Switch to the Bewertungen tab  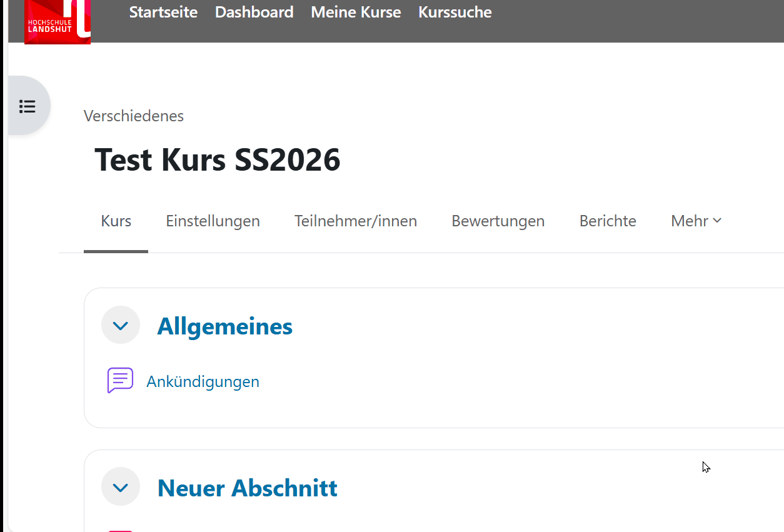(498, 221)
